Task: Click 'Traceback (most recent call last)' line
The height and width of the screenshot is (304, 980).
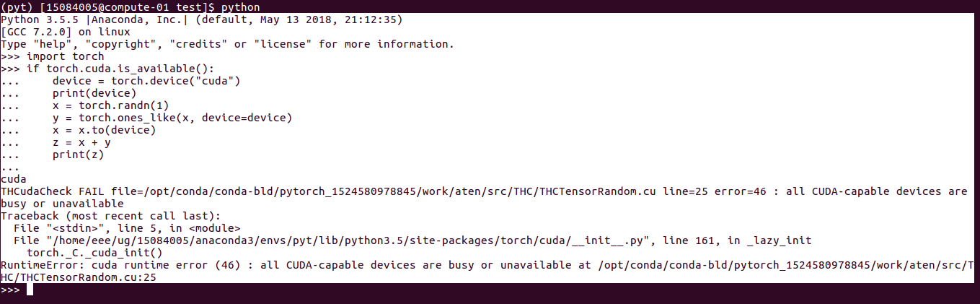Action: [x=111, y=216]
